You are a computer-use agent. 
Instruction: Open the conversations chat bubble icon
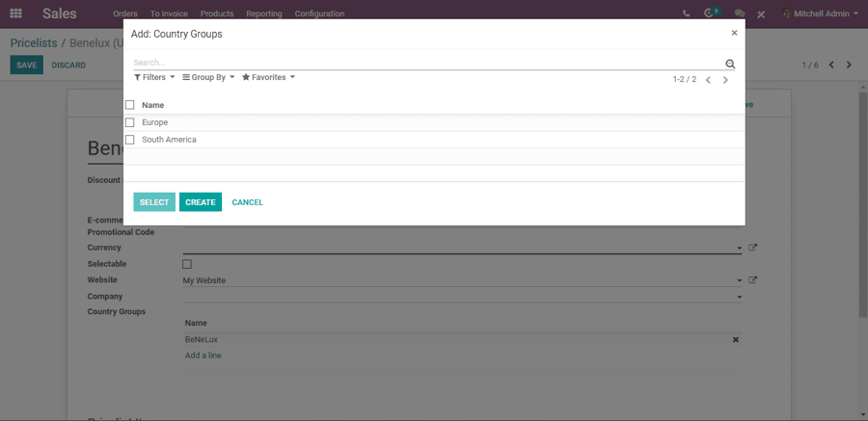coord(739,13)
